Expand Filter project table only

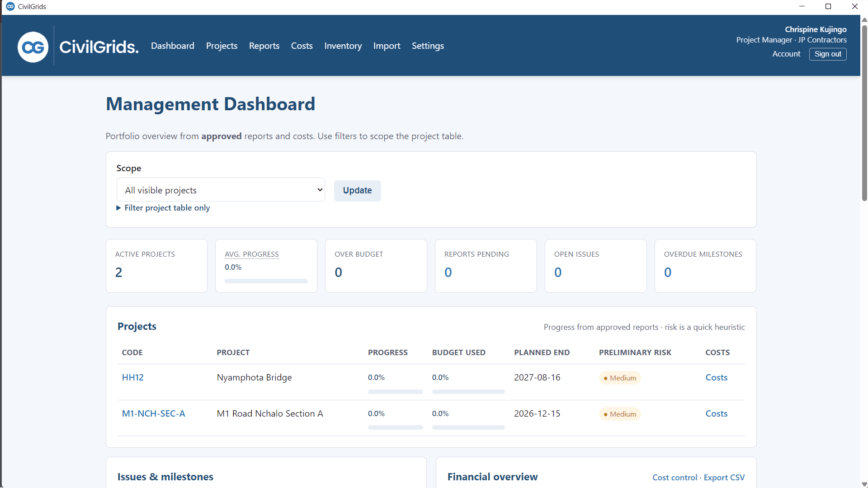(x=163, y=208)
